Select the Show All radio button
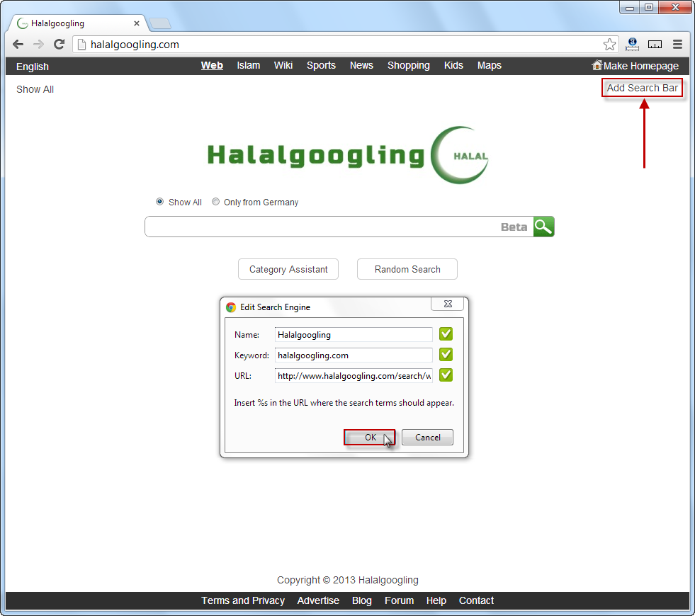The width and height of the screenshot is (695, 616). pyautogui.click(x=159, y=202)
